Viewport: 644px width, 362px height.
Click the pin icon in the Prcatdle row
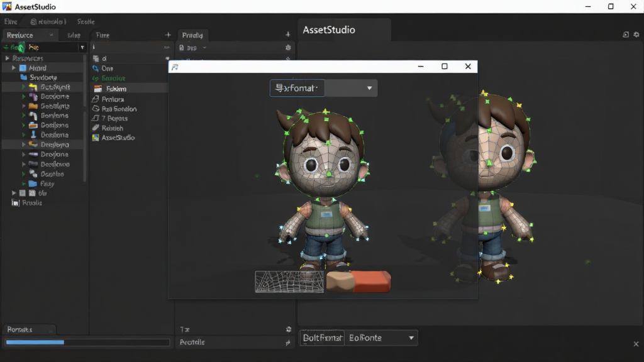(288, 343)
